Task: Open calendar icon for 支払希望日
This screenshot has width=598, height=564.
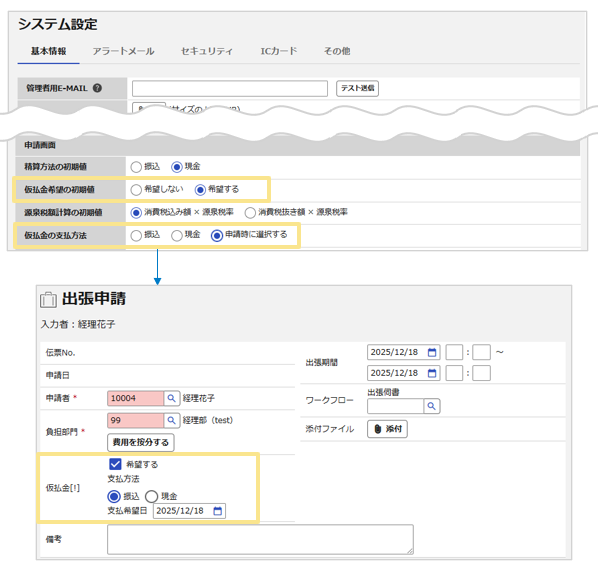Action: click(217, 511)
